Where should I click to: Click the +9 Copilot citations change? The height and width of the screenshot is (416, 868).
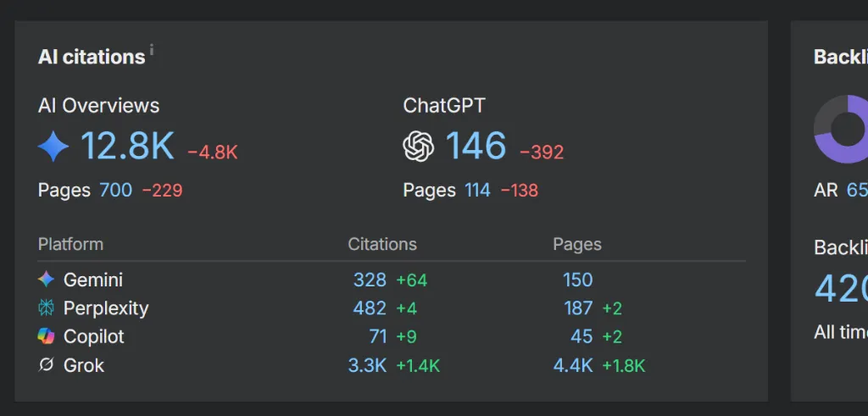[x=407, y=337]
